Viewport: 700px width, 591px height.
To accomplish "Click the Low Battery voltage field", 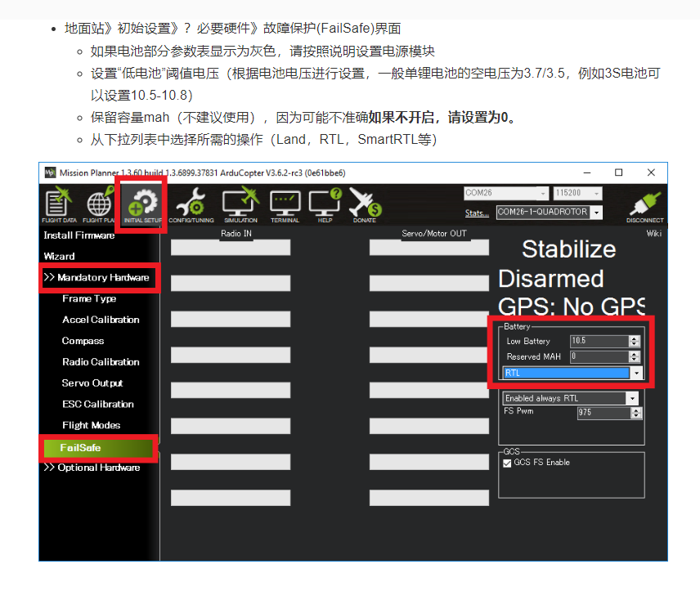I will (599, 341).
